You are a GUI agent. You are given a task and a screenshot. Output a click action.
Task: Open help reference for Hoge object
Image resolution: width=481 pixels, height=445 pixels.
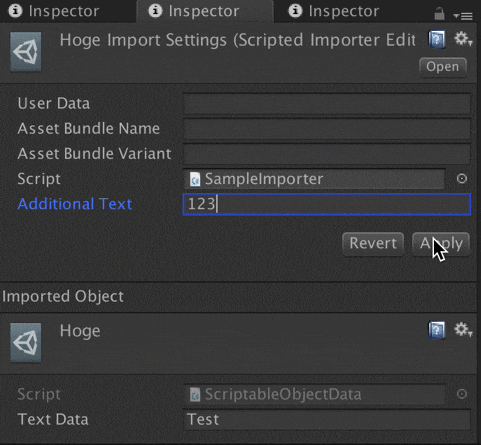tap(437, 330)
